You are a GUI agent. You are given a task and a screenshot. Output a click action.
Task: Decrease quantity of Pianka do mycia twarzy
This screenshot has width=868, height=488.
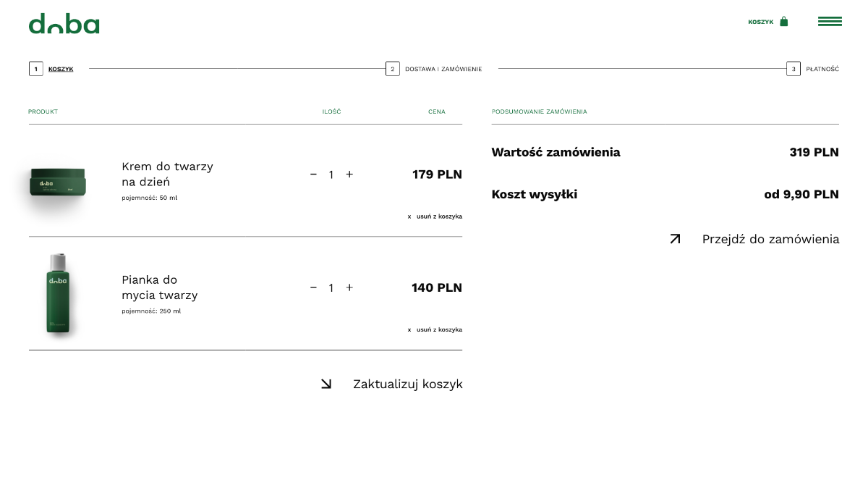[313, 287]
